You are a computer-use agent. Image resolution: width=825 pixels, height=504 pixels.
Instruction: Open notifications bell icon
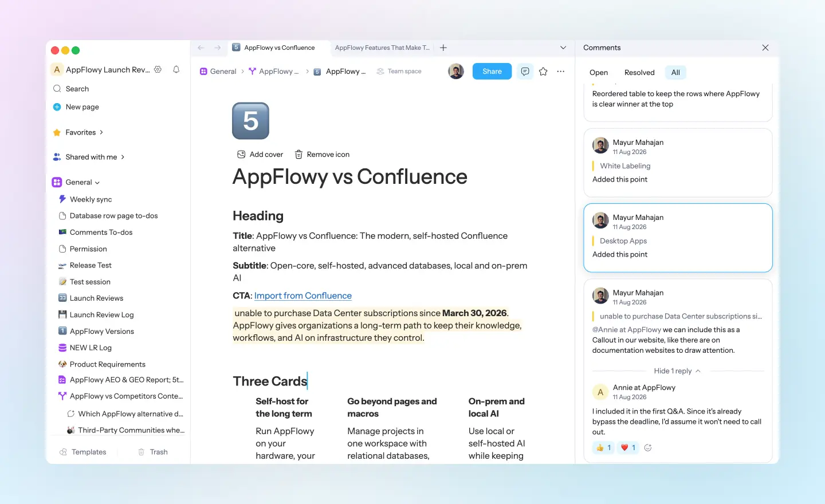tap(176, 69)
